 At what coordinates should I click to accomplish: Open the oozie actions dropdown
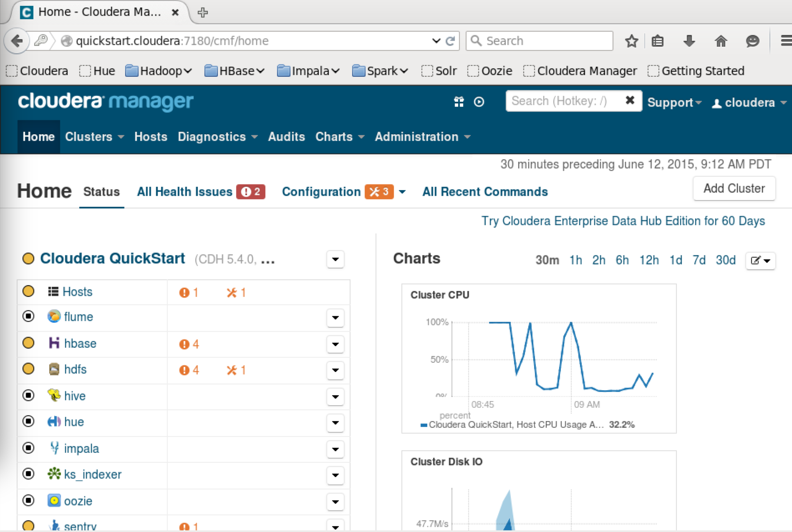(x=335, y=502)
